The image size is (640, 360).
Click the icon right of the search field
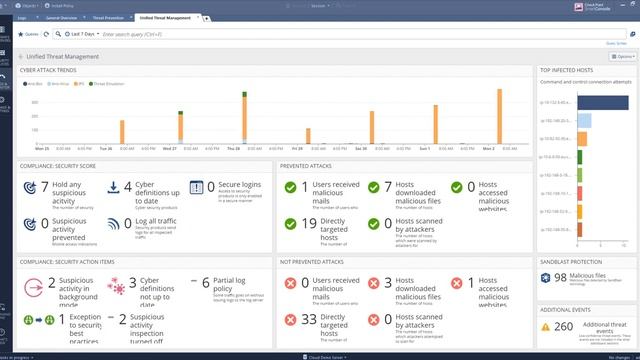(633, 34)
